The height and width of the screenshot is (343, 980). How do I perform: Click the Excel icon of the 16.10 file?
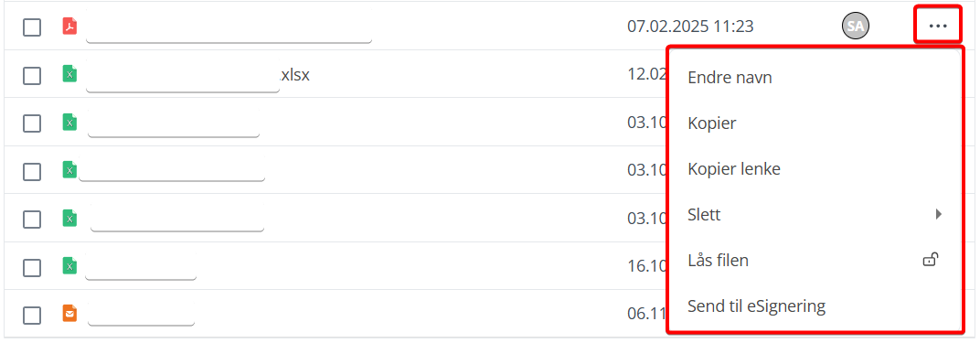click(x=70, y=266)
